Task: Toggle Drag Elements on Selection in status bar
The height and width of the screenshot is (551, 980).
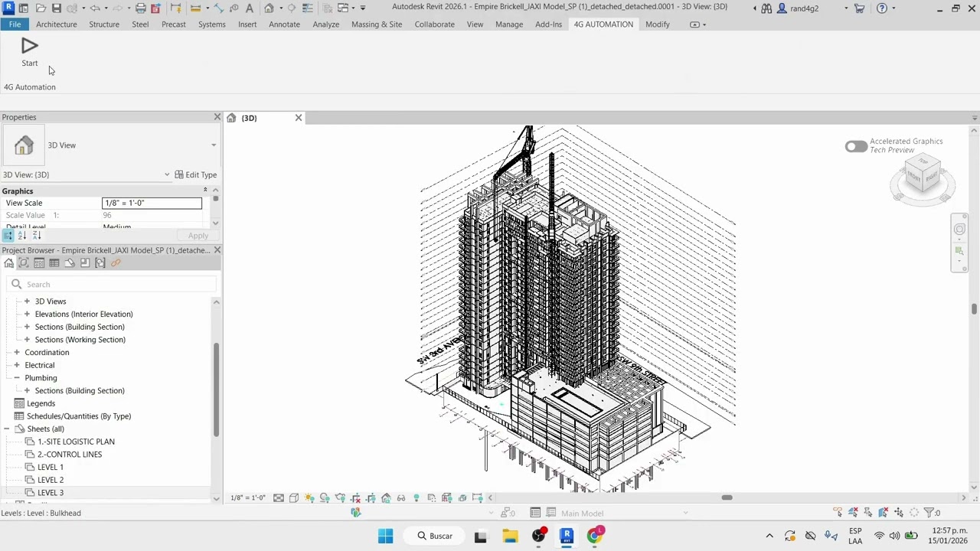Action: (x=899, y=513)
